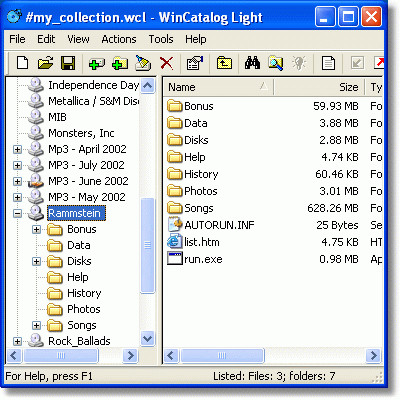This screenshot has height=400, width=400.
Task: Click the tree pane scroll up arrow
Action: tap(147, 86)
